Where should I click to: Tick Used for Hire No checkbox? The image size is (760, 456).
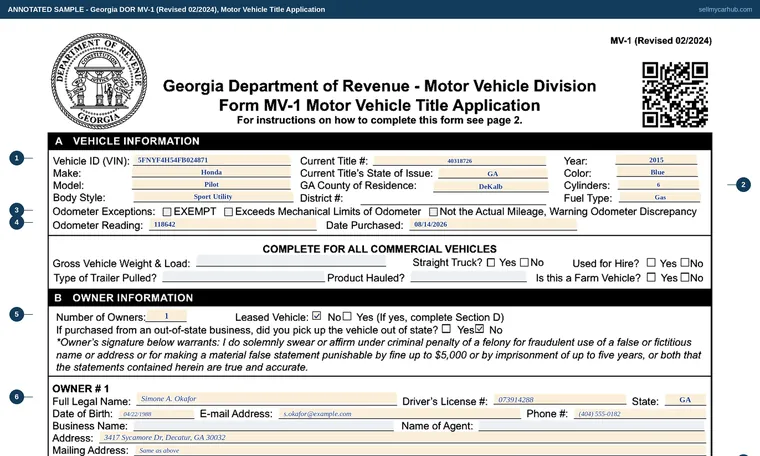(684, 262)
